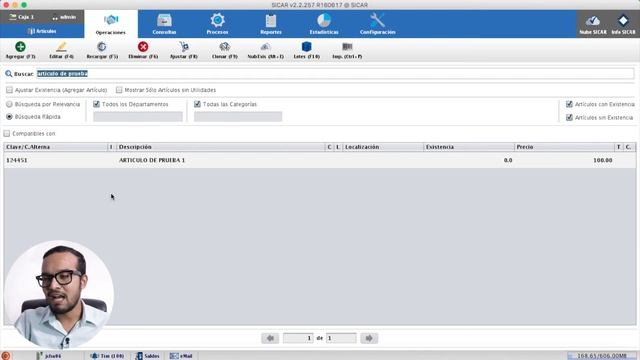This screenshot has height=360, width=640.
Task: Enable Mostrar Sólo Artículos sin Utilidades
Action: (x=119, y=90)
